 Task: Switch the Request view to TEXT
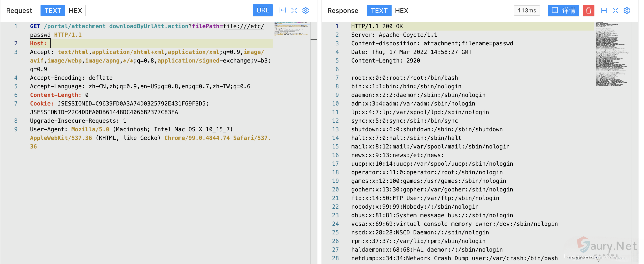[x=53, y=11]
